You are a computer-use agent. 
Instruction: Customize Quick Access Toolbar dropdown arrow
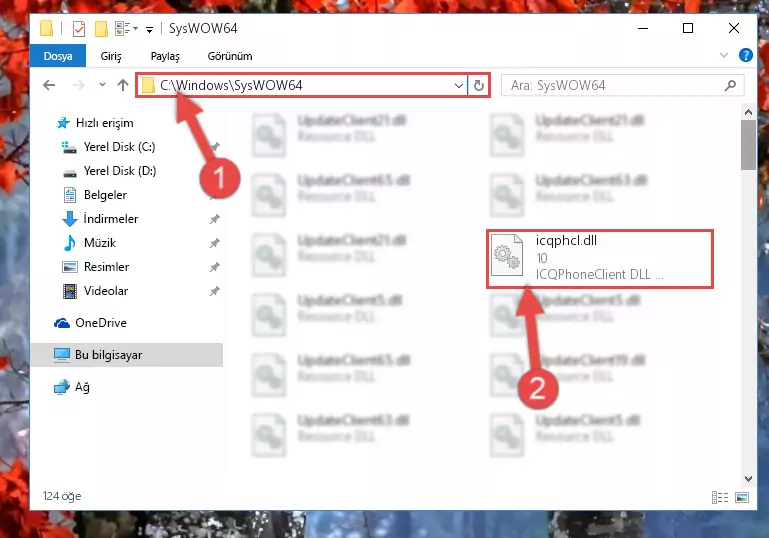pyautogui.click(x=149, y=29)
